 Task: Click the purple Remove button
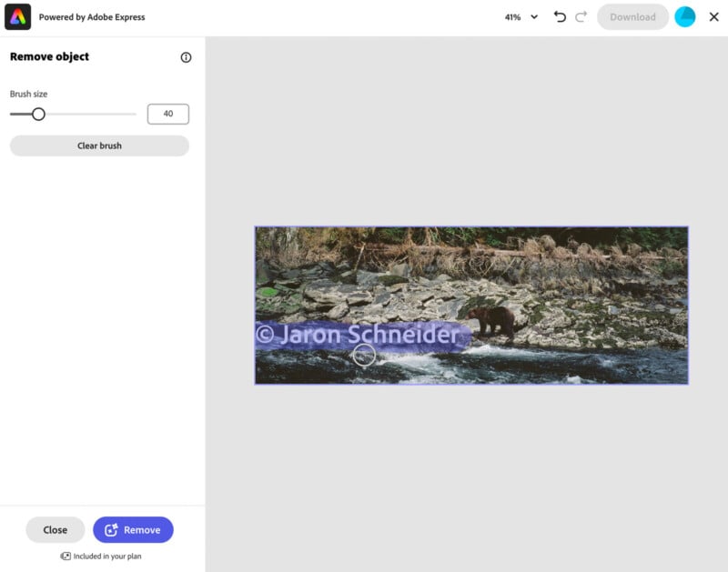[x=133, y=530]
